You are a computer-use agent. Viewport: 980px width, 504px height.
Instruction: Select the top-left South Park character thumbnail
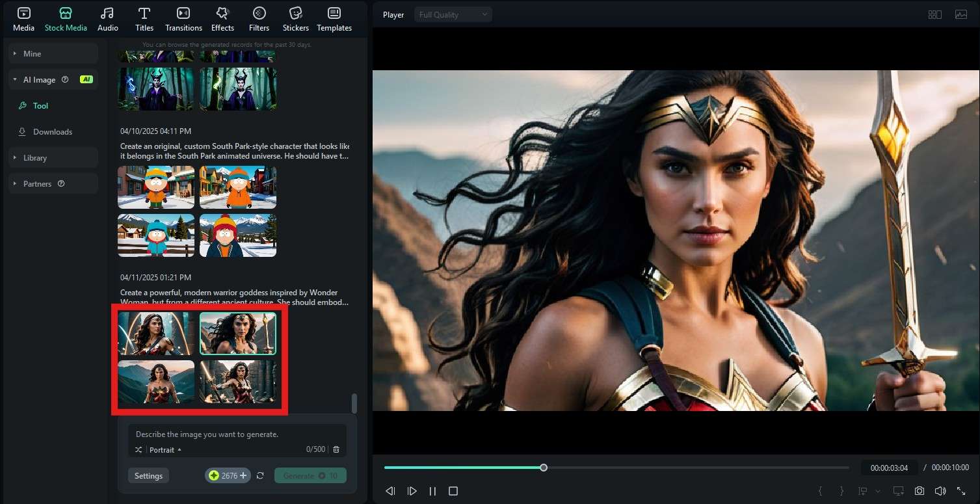[156, 187]
